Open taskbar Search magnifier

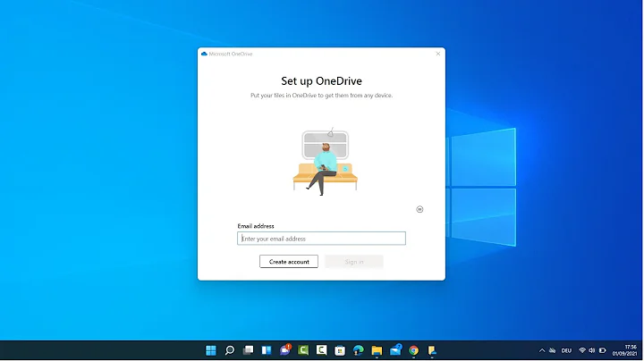[x=230, y=350]
